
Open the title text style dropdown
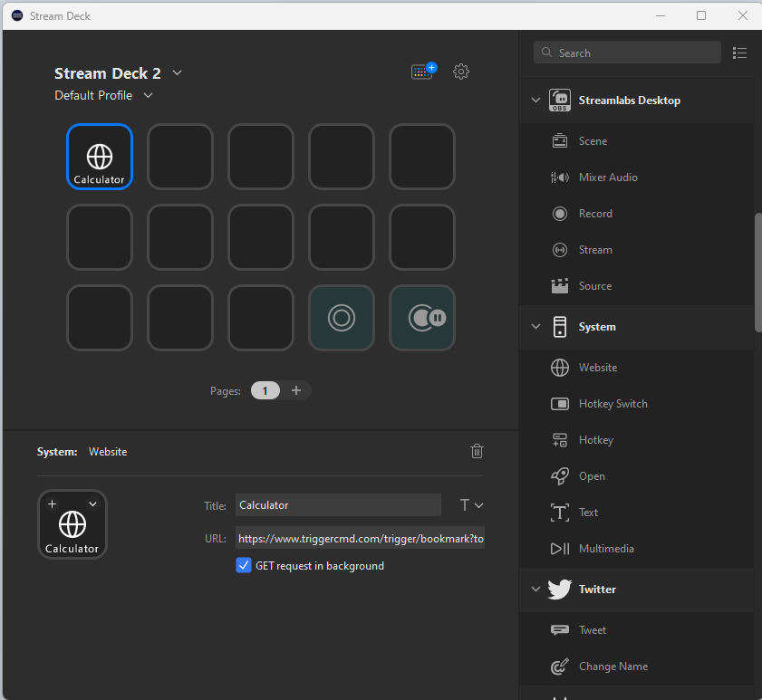pyautogui.click(x=471, y=505)
